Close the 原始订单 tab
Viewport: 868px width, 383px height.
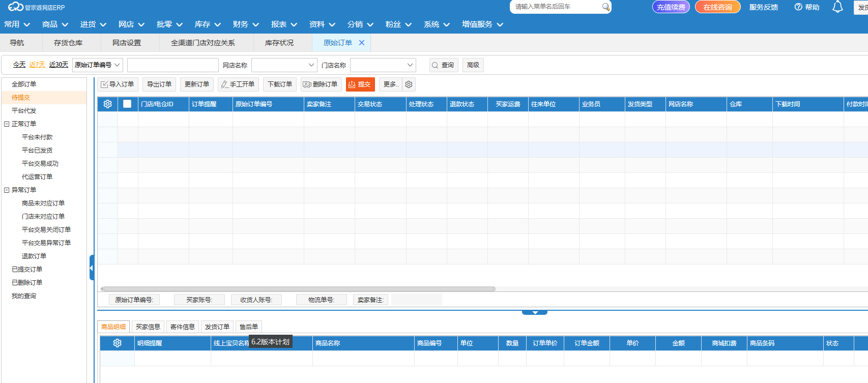pos(362,43)
